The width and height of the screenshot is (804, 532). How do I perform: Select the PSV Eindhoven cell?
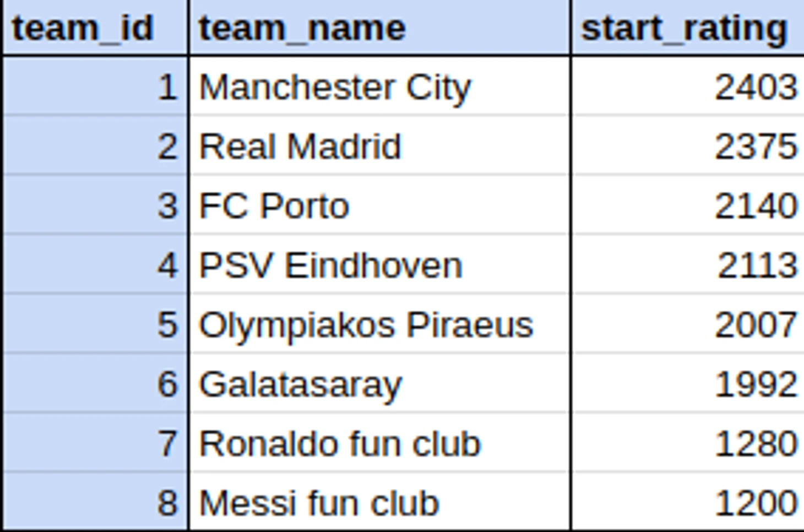click(379, 265)
